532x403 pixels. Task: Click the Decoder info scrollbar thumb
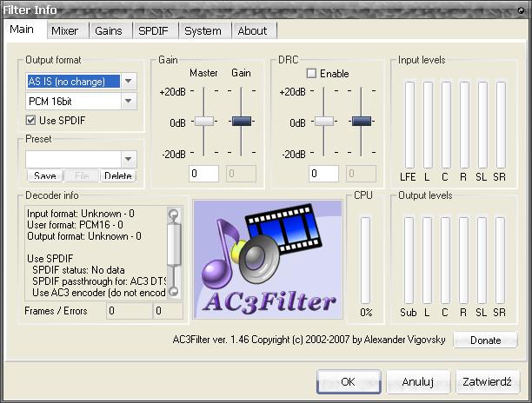click(174, 243)
